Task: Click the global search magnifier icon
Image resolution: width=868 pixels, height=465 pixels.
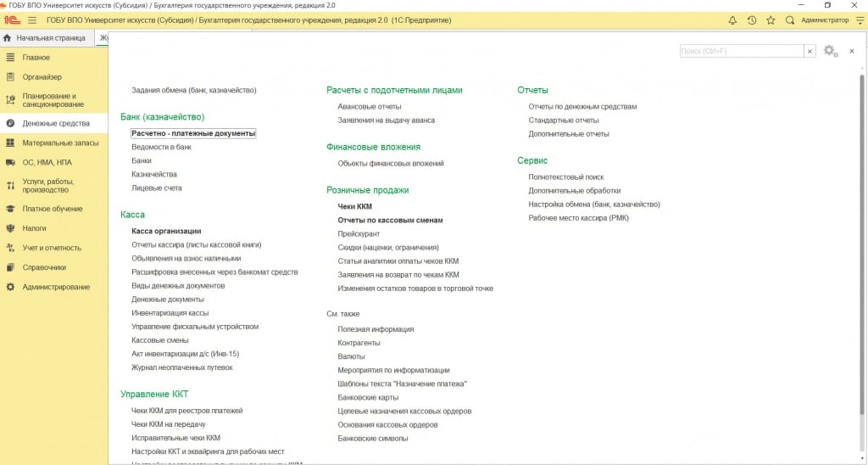Action: [x=790, y=20]
